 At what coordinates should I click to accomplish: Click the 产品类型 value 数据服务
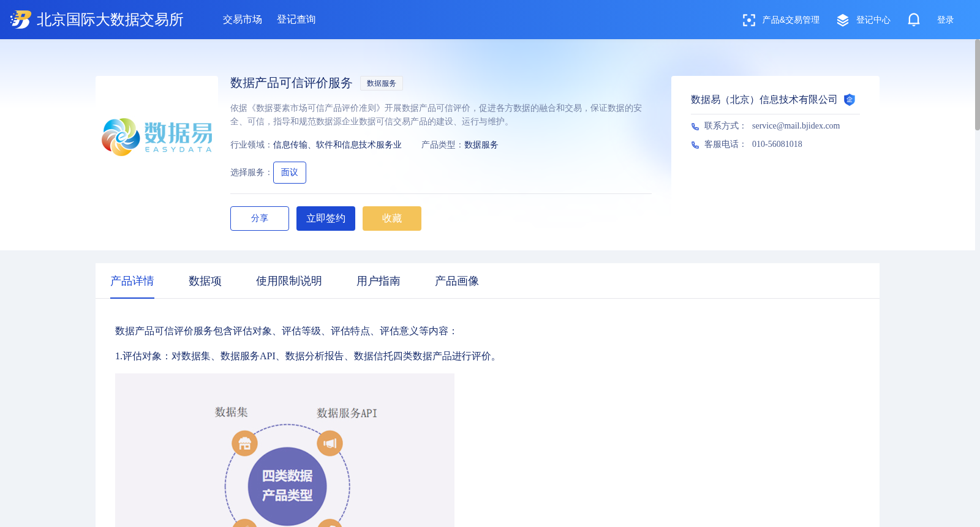coord(481,145)
